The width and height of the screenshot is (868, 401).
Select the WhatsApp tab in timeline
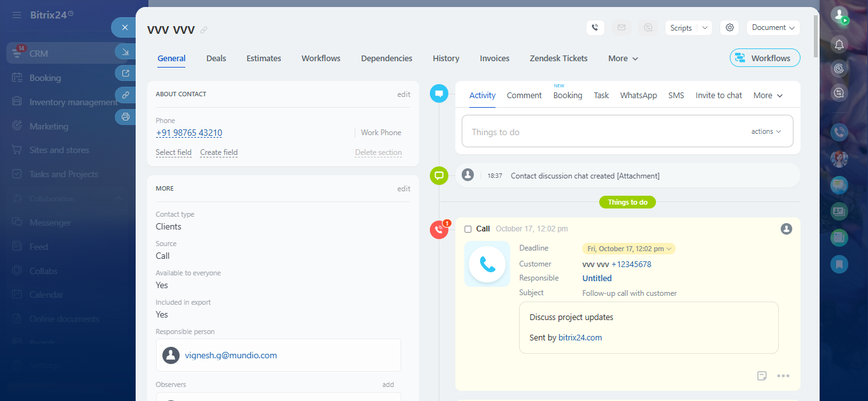(x=638, y=95)
